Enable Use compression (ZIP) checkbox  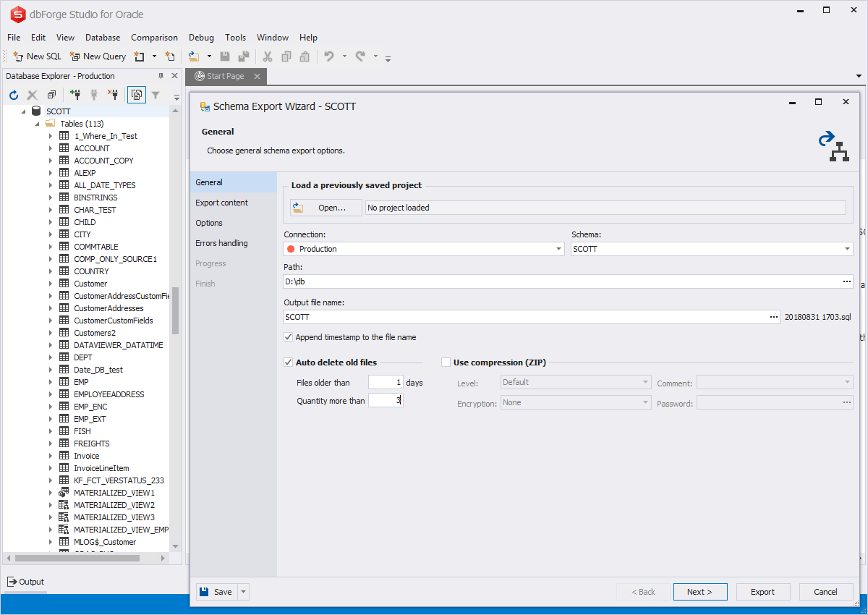tap(446, 362)
